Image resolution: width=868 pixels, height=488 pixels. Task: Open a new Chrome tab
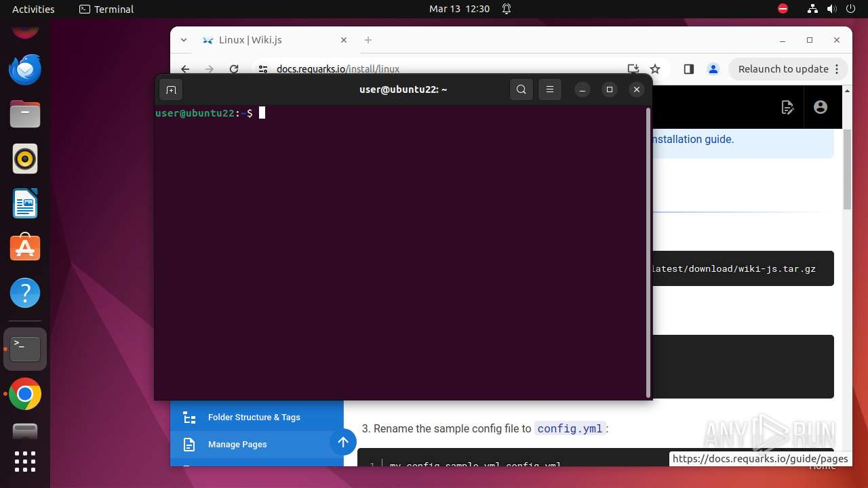click(368, 40)
